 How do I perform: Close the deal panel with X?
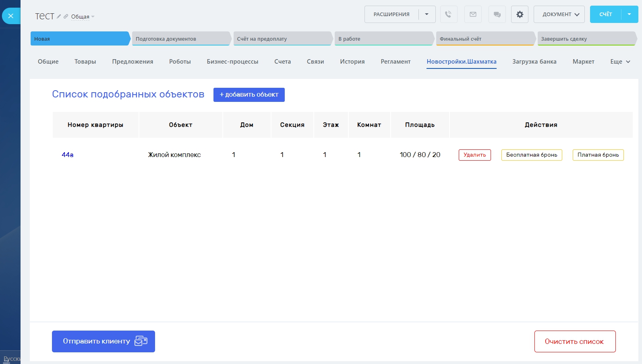coord(11,16)
